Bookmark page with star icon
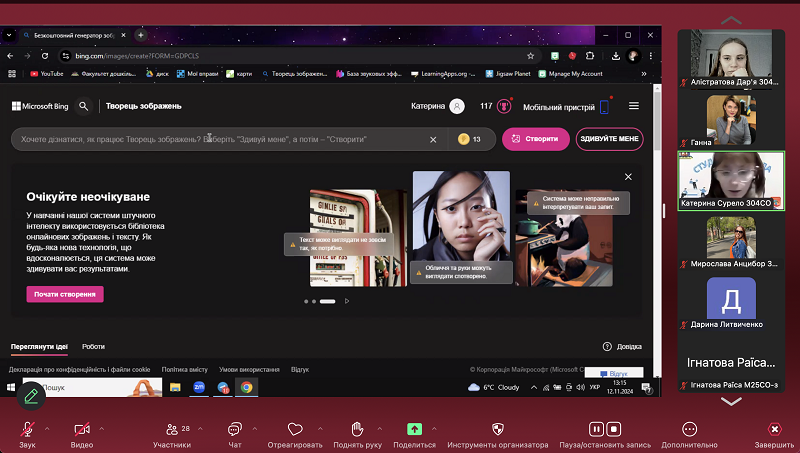Image resolution: width=800 pixels, height=453 pixels. tap(531, 56)
